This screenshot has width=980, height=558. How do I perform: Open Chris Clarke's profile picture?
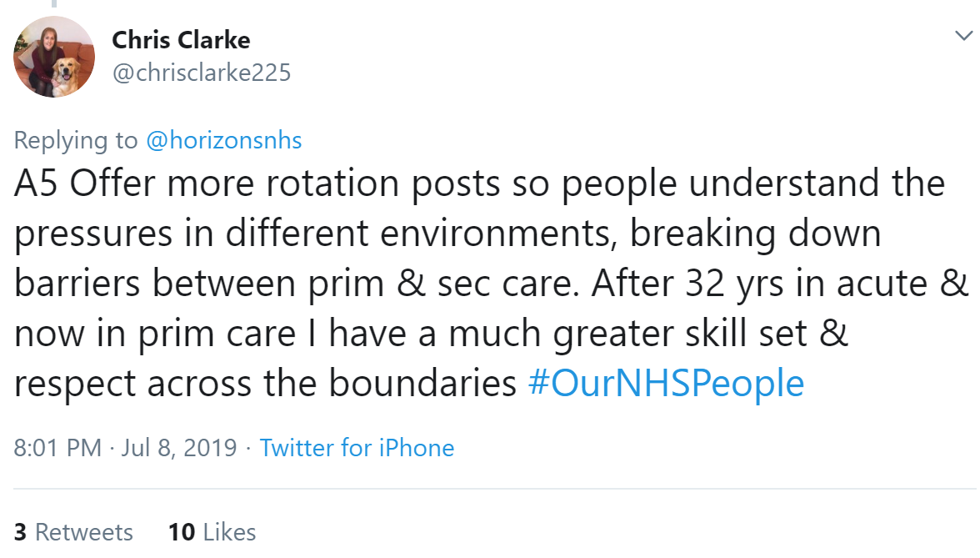point(54,57)
